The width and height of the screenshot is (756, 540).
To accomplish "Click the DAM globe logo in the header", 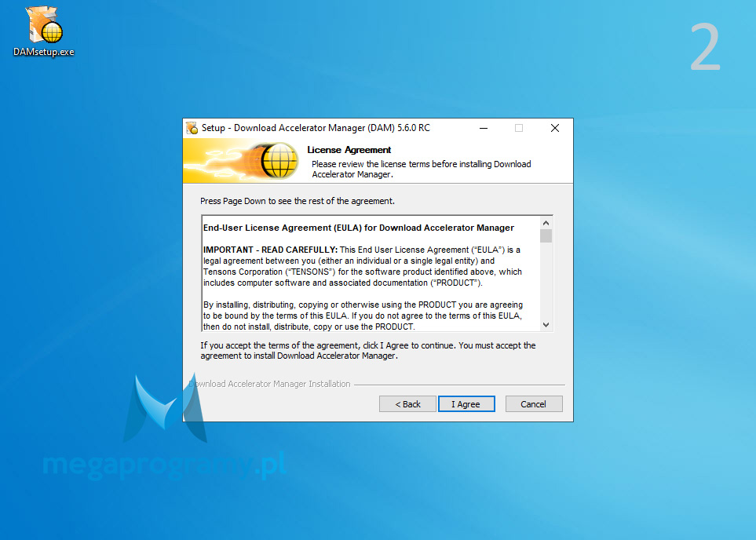I will (279, 161).
